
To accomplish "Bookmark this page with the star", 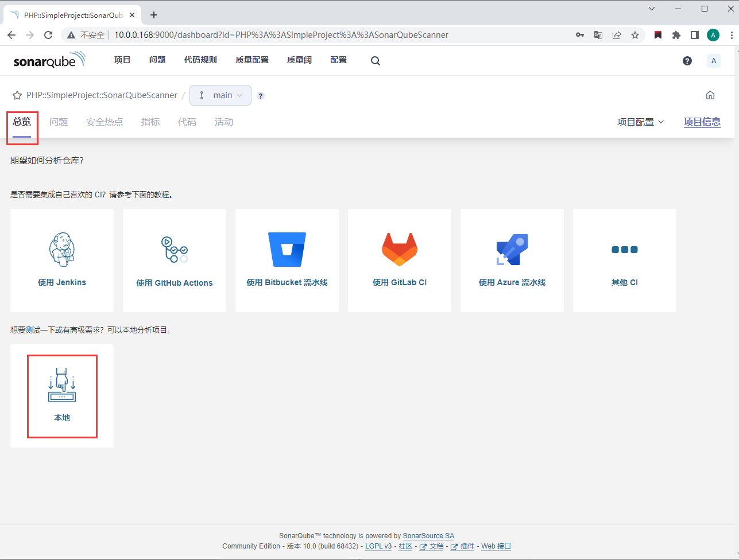I will (x=635, y=35).
